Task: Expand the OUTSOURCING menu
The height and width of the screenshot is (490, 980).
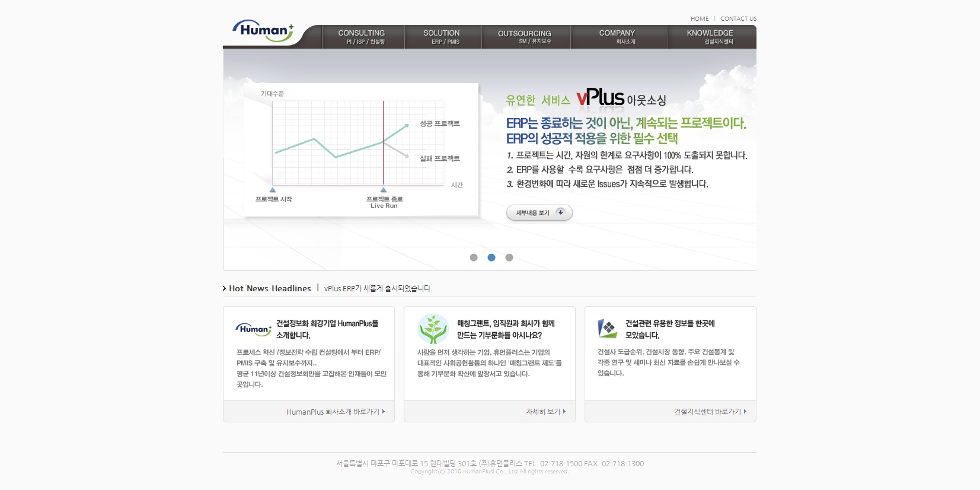Action: (525, 37)
